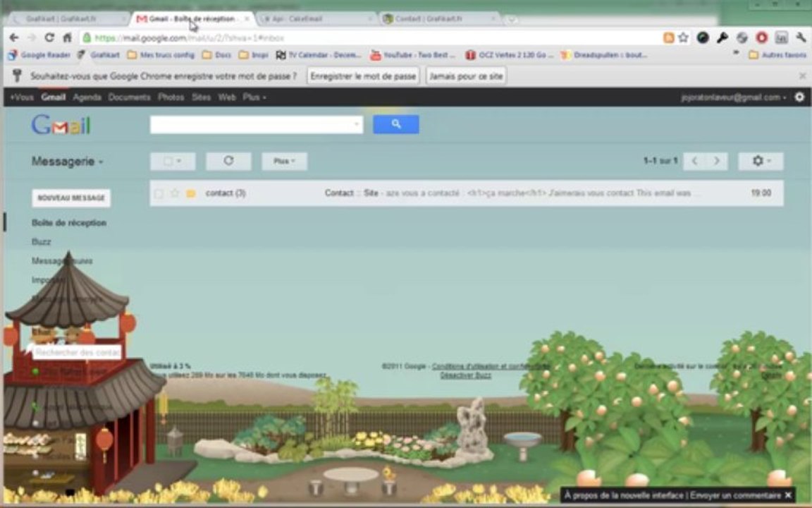Switch to the Gmail Boîte de réception tab
The width and height of the screenshot is (812, 508).
[192, 18]
